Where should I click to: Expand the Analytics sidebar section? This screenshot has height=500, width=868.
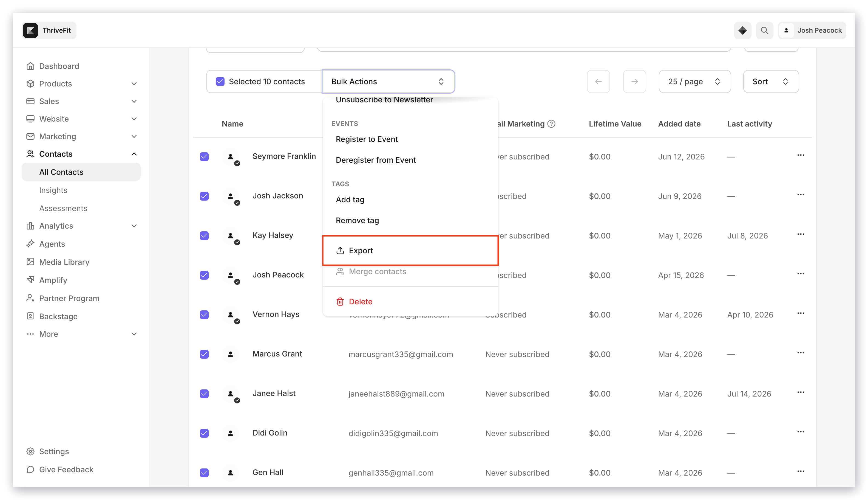[134, 226]
